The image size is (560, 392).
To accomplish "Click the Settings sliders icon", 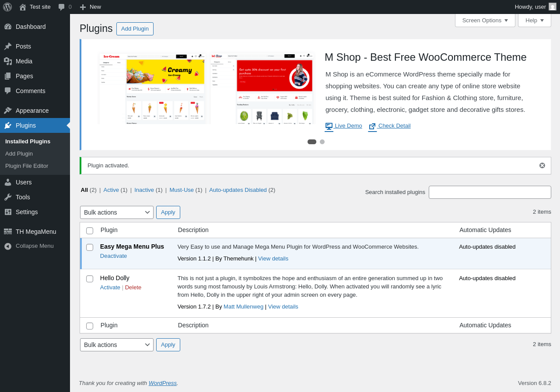I will click(x=8, y=212).
